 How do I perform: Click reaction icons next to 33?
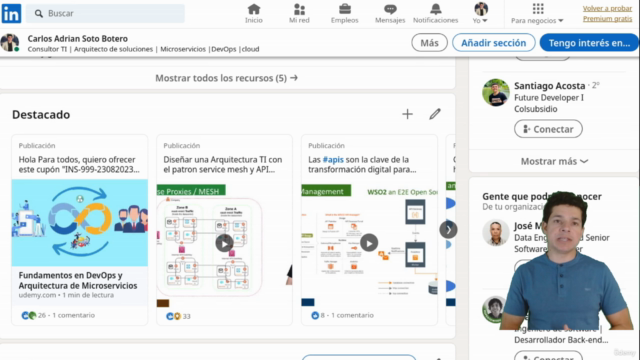pos(173,316)
